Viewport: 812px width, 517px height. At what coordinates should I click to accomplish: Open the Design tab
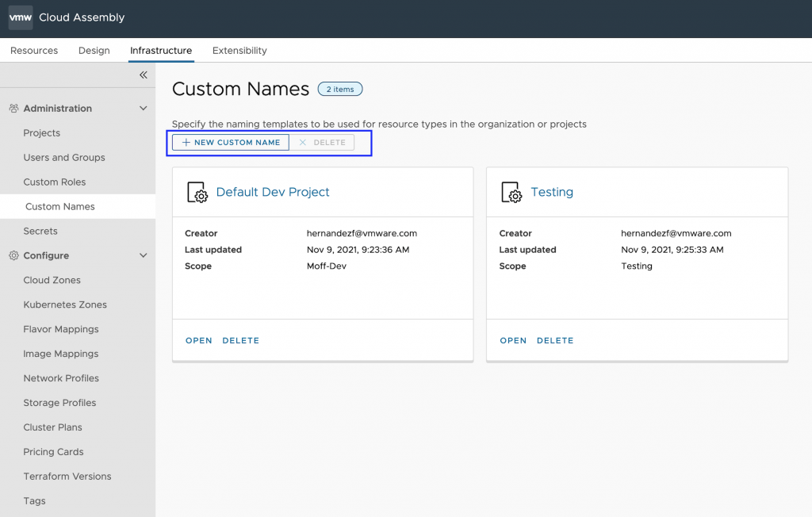(x=94, y=51)
